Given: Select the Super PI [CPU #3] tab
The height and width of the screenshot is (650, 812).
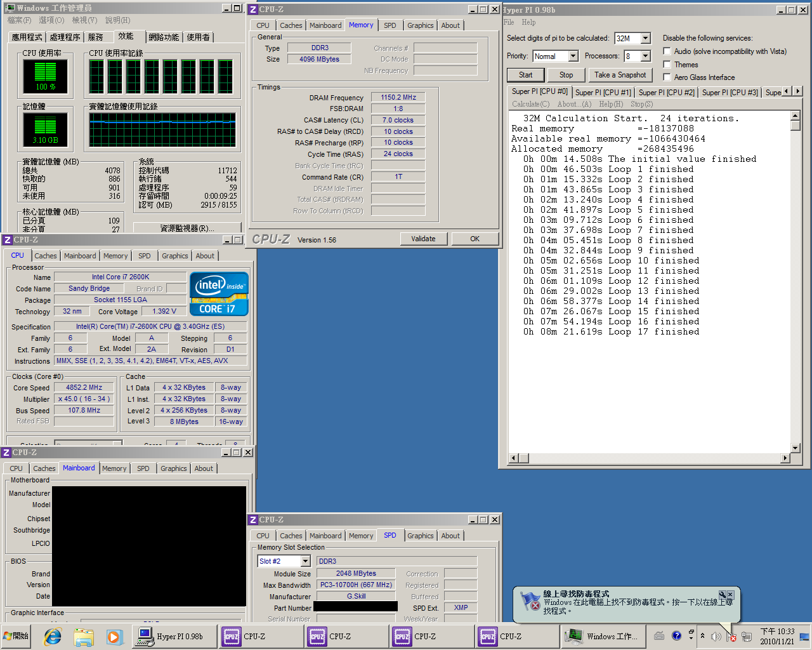Looking at the screenshot, I should [x=730, y=93].
